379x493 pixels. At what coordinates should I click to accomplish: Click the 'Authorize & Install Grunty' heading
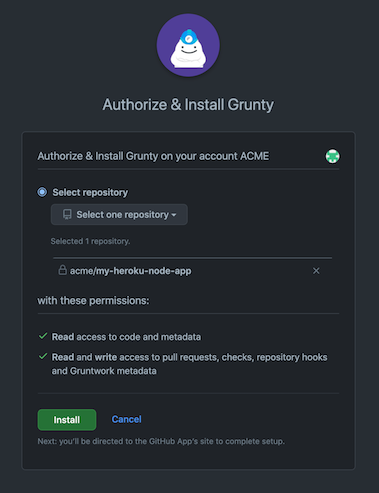pyautogui.click(x=188, y=105)
